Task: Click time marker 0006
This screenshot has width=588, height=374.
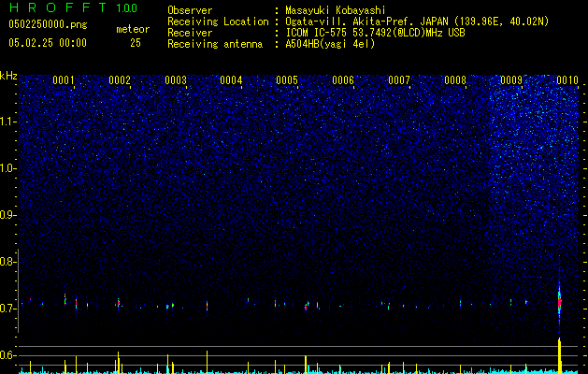Action: pos(343,80)
